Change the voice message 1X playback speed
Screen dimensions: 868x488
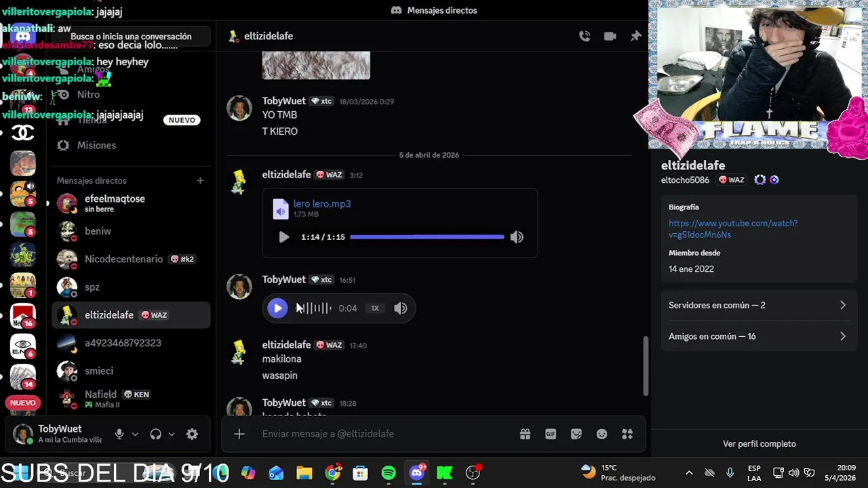tap(375, 308)
